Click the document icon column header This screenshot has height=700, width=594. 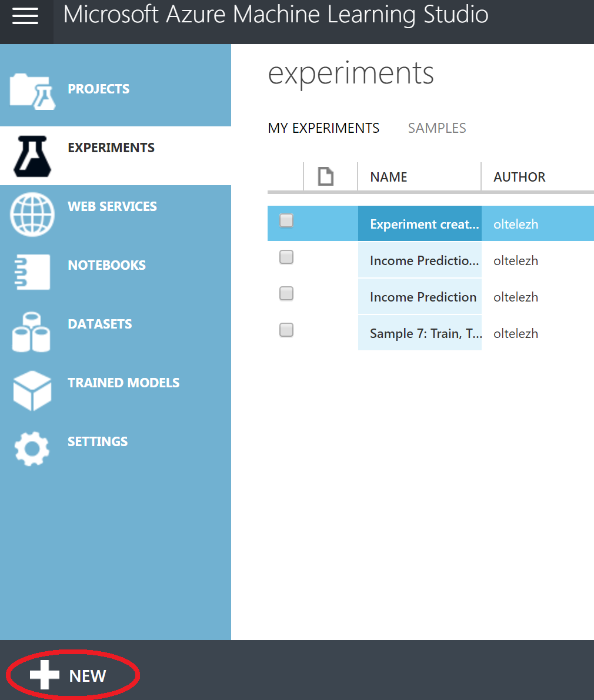point(326,176)
